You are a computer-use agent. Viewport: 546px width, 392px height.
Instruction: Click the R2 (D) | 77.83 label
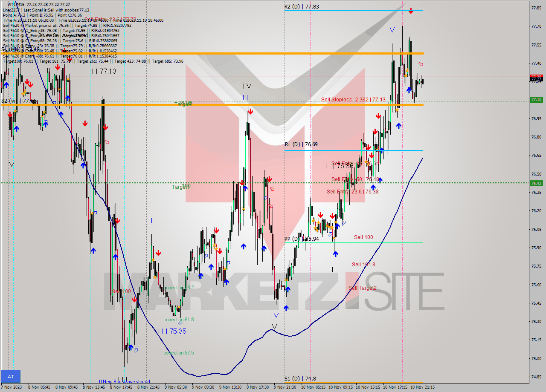tap(302, 7)
